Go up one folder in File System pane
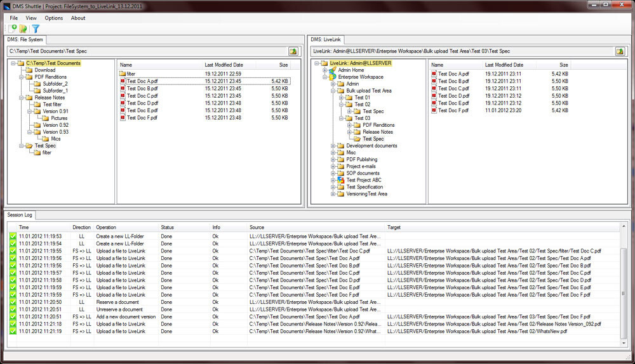 [x=293, y=51]
